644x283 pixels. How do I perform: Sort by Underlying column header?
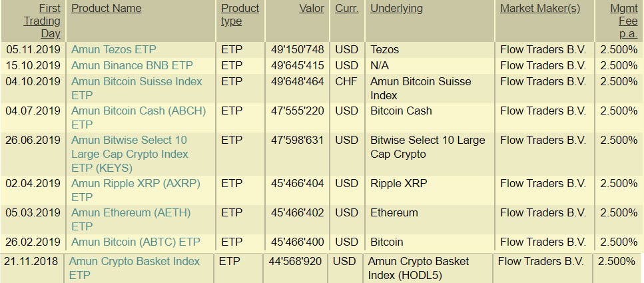tap(396, 9)
